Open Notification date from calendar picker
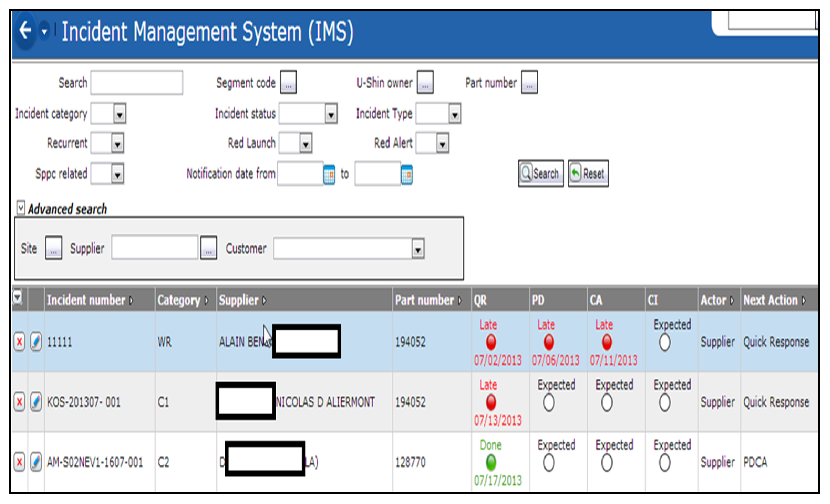The image size is (830, 504). (329, 174)
